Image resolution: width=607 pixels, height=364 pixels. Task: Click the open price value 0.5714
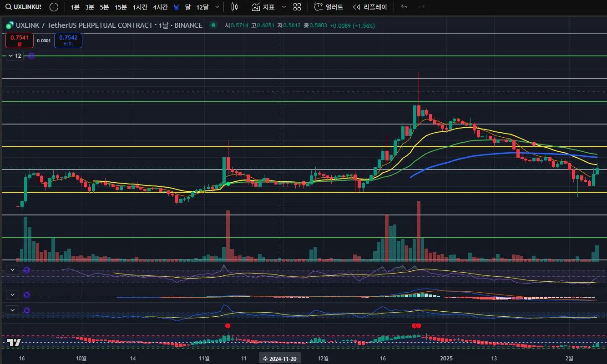[x=239, y=25]
